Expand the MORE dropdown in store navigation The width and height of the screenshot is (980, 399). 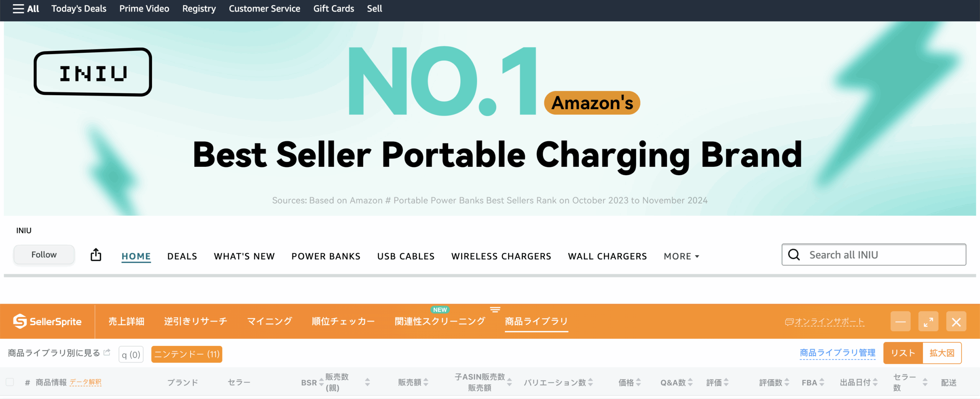[x=681, y=256]
